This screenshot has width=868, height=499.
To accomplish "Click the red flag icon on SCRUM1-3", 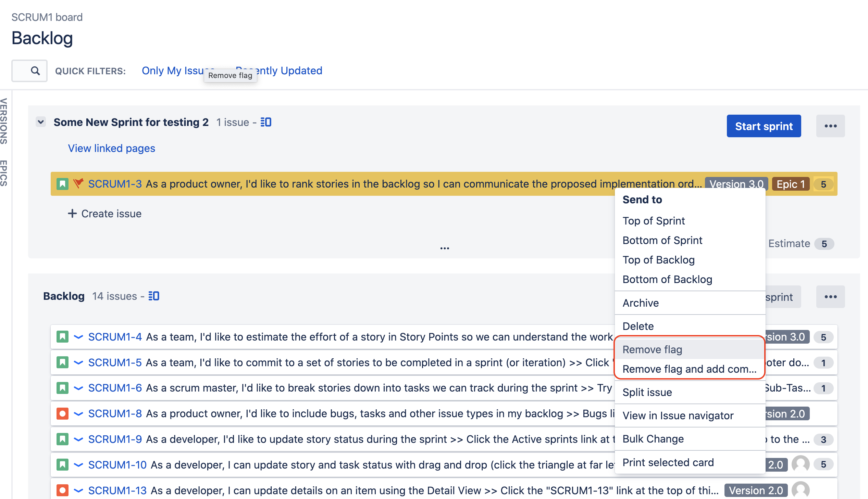I will coord(78,183).
